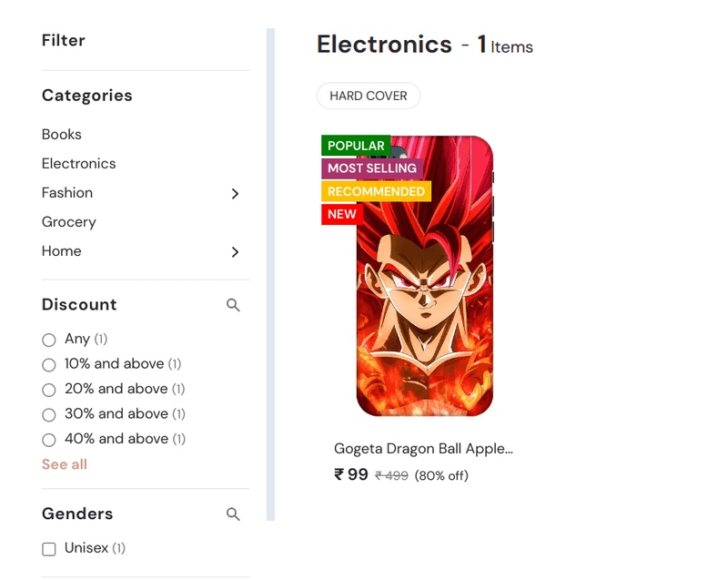Open the Gogeta Dragon Ball Apple product title
The height and width of the screenshot is (580, 728).
(x=423, y=449)
